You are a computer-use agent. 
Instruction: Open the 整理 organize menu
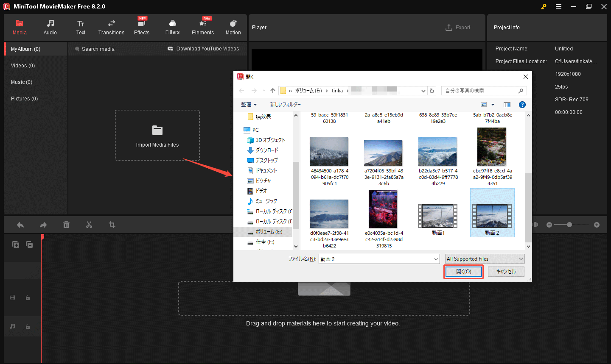tap(249, 105)
